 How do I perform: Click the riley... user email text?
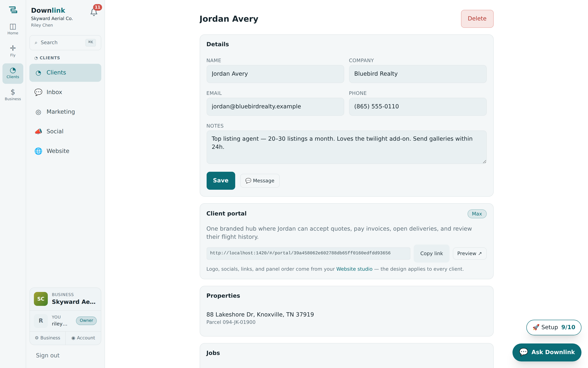click(x=60, y=324)
